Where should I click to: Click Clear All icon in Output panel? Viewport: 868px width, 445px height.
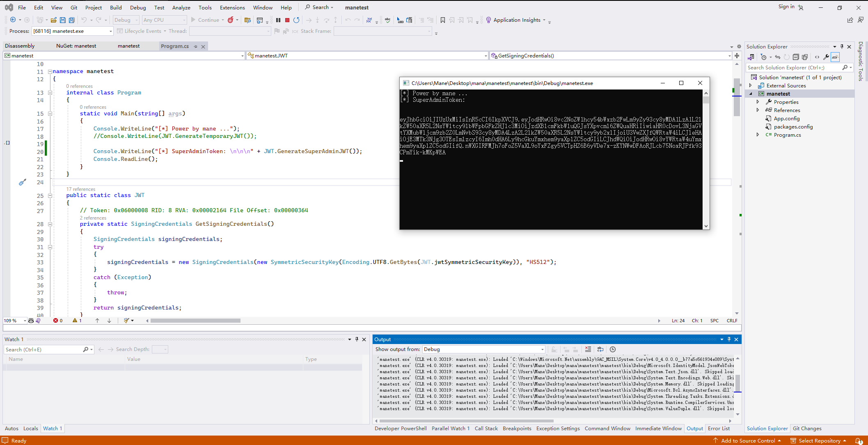point(588,349)
